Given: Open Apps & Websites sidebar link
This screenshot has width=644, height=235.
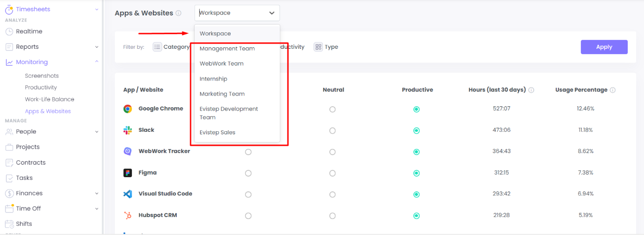Looking at the screenshot, I should tap(48, 111).
